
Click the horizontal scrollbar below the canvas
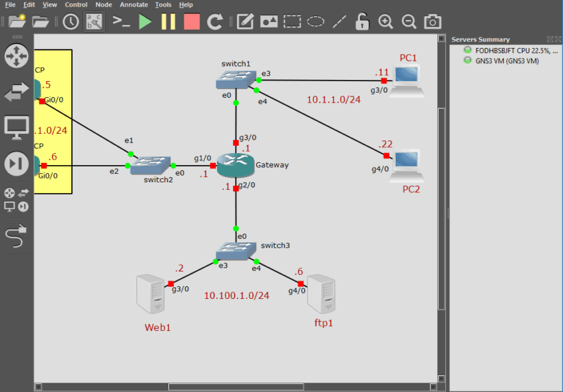[236, 386]
